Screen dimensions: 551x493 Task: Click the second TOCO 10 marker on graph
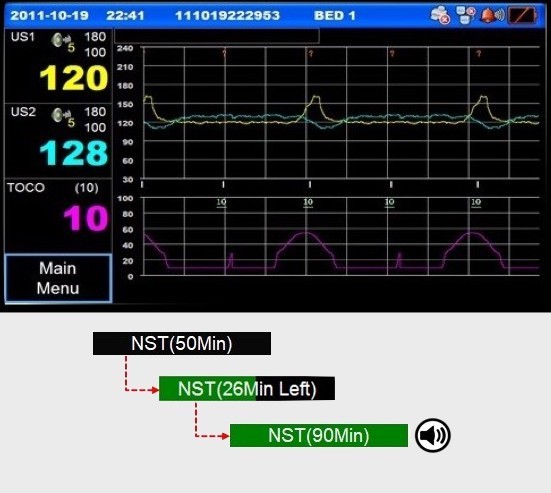click(308, 202)
